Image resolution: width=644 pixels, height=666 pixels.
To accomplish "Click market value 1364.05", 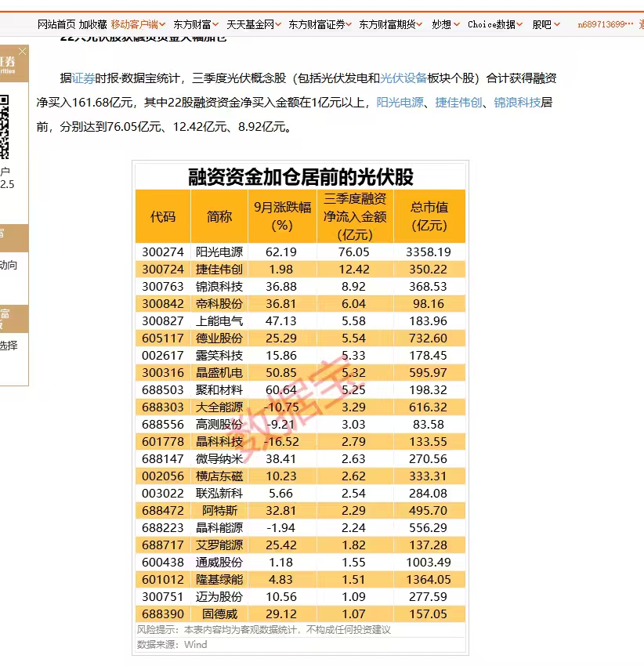I will pos(429,579).
